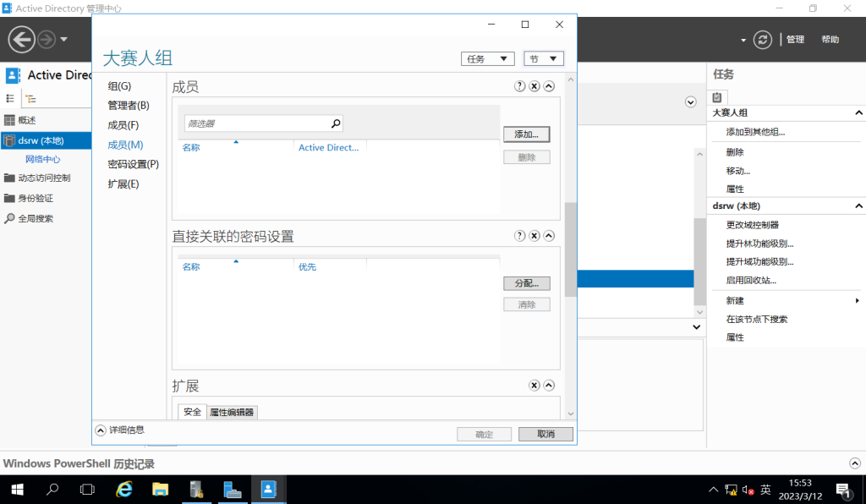Open the 节 dropdown in dialog
Image resolution: width=866 pixels, height=504 pixels.
pos(544,58)
